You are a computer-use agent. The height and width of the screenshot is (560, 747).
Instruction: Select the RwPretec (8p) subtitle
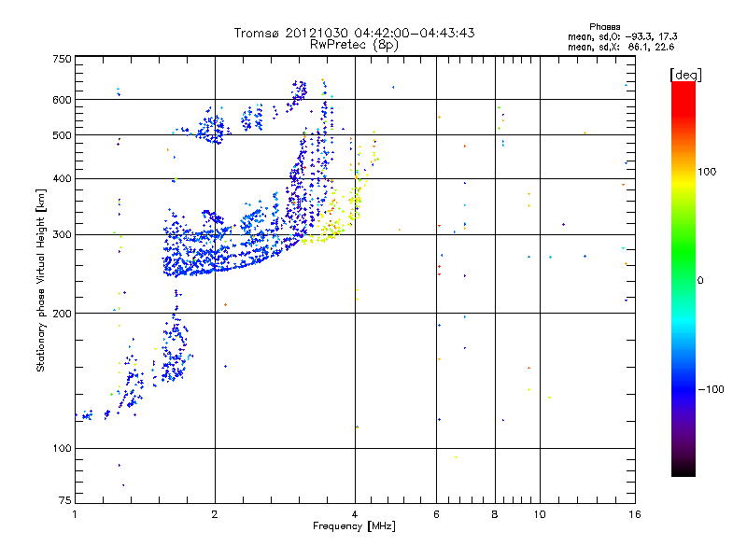point(354,44)
